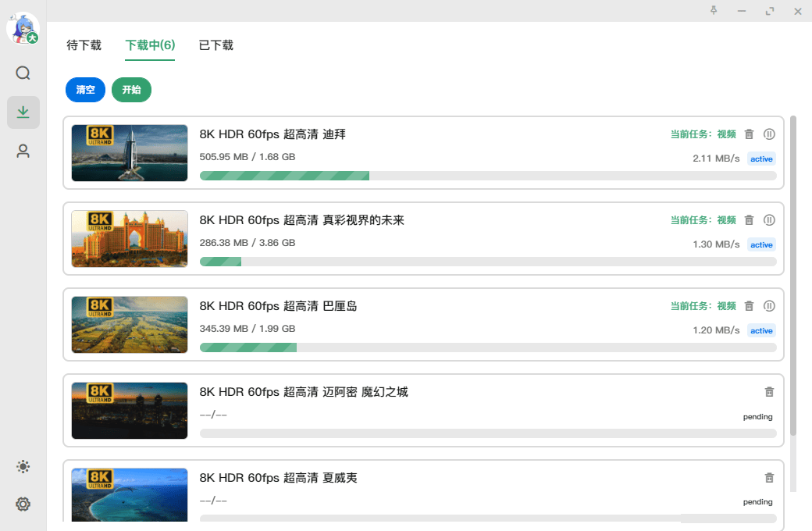The height and width of the screenshot is (531, 812).
Task: Switch to the 待下载 tab
Action: pos(84,46)
